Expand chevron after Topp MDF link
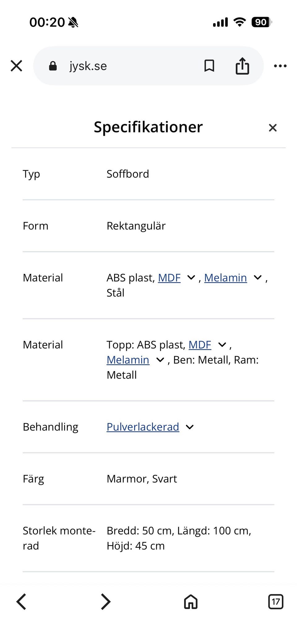The width and height of the screenshot is (297, 644). pos(222,345)
